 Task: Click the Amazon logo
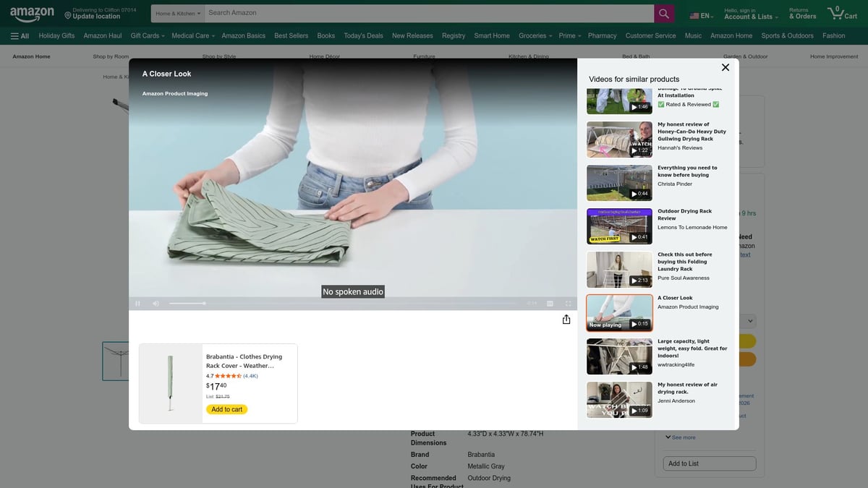point(33,13)
